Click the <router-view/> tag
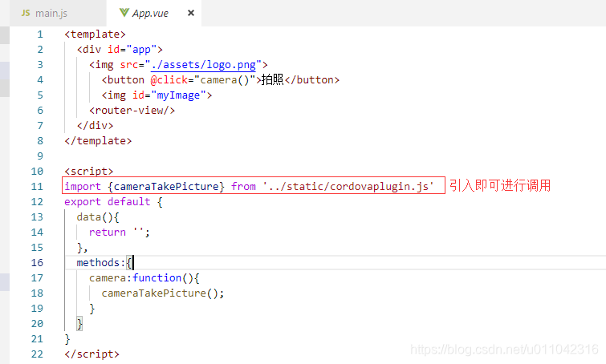This screenshot has height=364, width=606. [132, 111]
